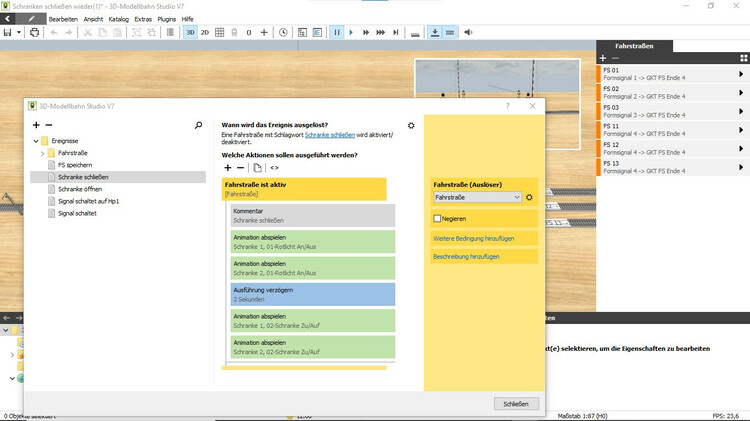
Task: Pause the simulation
Action: 336,32
